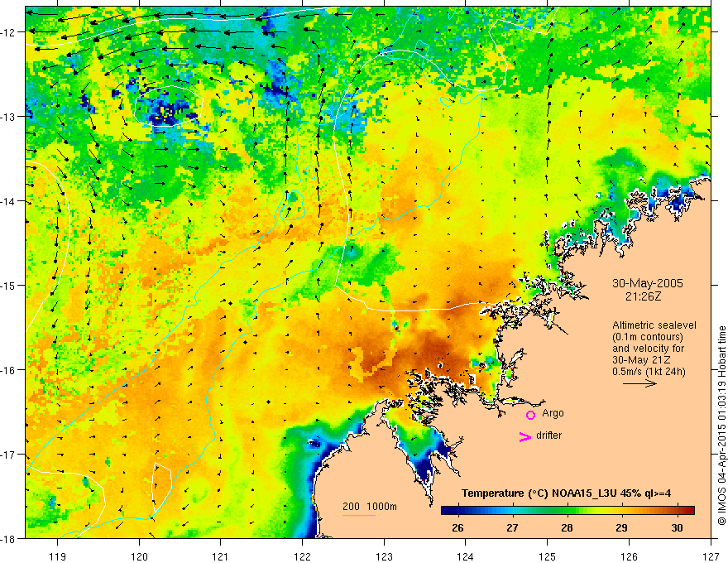Click the '(0.1m contours)' text
Viewport: 728px width, 563px height.
[x=648, y=337]
